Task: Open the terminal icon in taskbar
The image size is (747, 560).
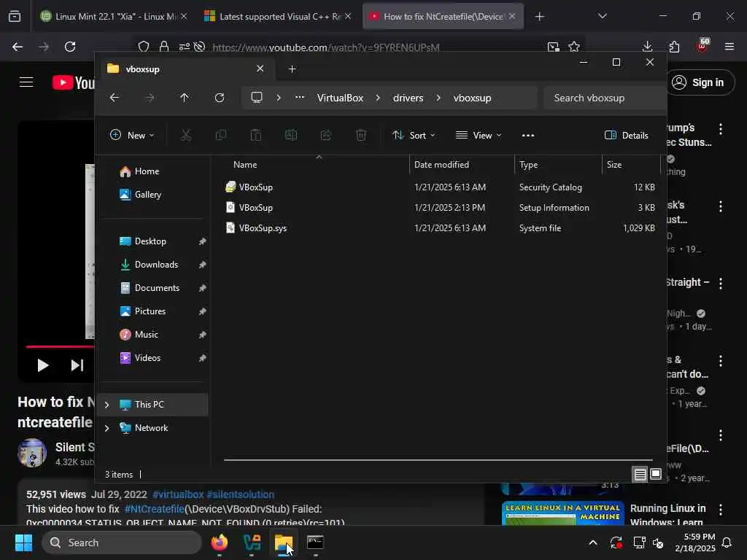Action: tap(315, 542)
